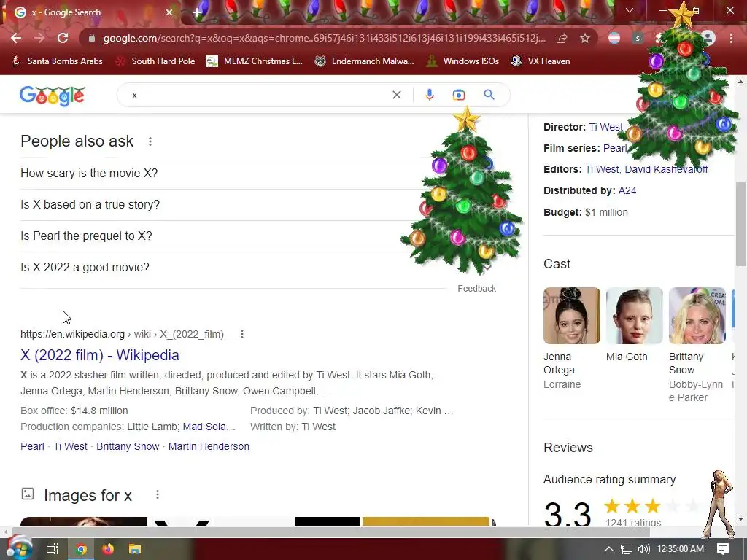The image size is (747, 560).
Task: Open the Windows Start menu
Action: coord(19,549)
